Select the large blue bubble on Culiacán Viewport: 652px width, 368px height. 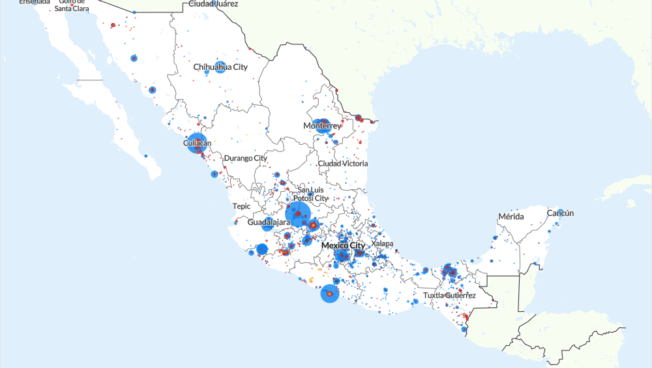point(197,143)
